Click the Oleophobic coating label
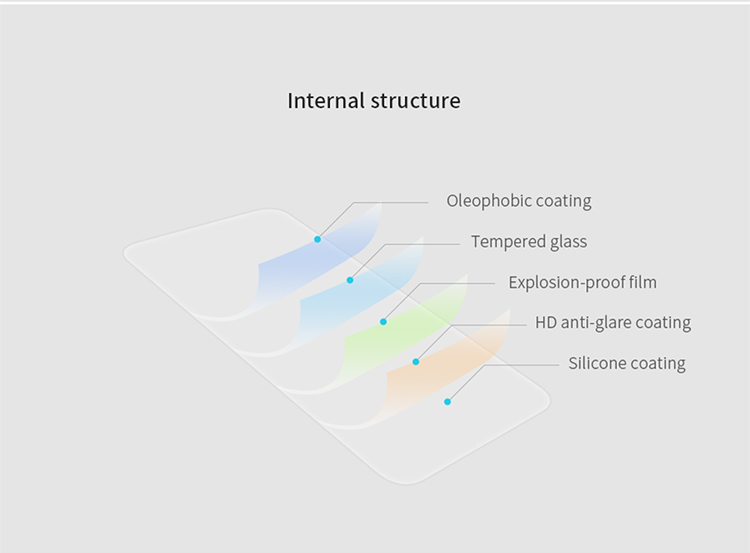This screenshot has width=750, height=553. click(x=518, y=201)
